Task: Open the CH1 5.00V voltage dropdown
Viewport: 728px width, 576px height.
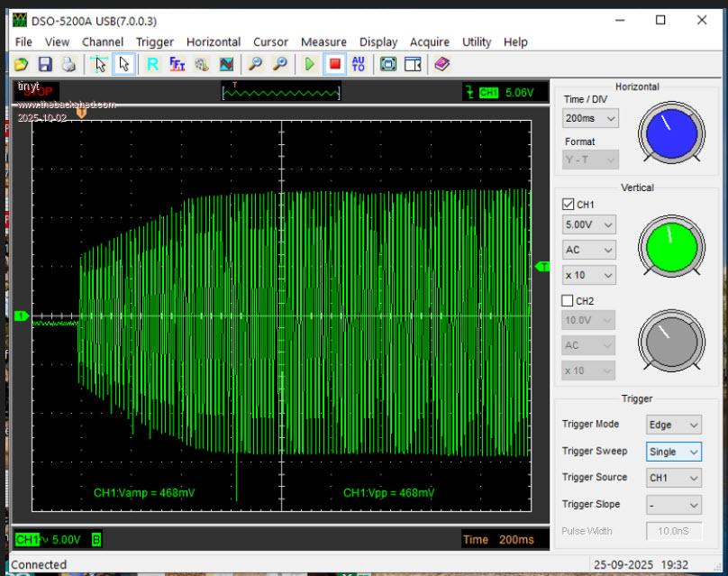Action: click(589, 224)
